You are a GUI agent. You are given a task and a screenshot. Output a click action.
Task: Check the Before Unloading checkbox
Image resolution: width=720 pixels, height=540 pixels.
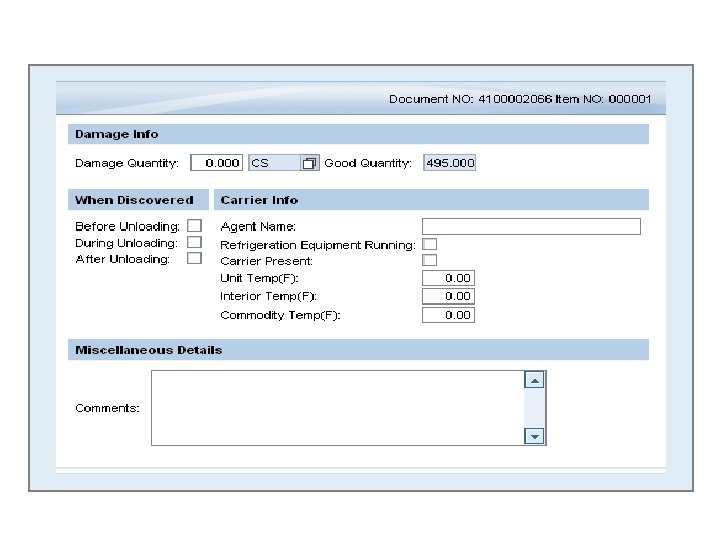(194, 225)
